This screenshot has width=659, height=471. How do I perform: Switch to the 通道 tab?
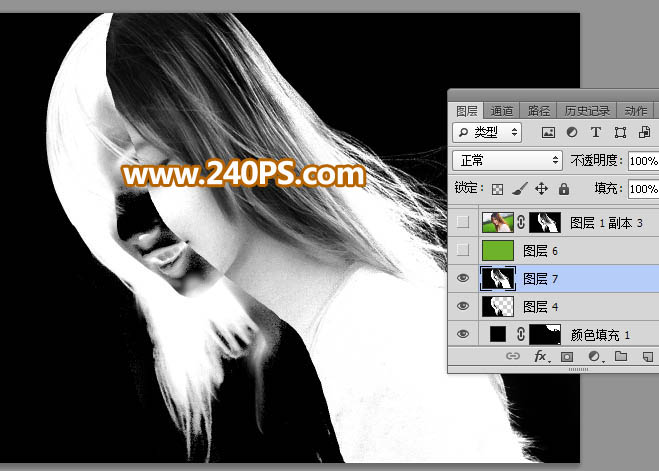[501, 111]
